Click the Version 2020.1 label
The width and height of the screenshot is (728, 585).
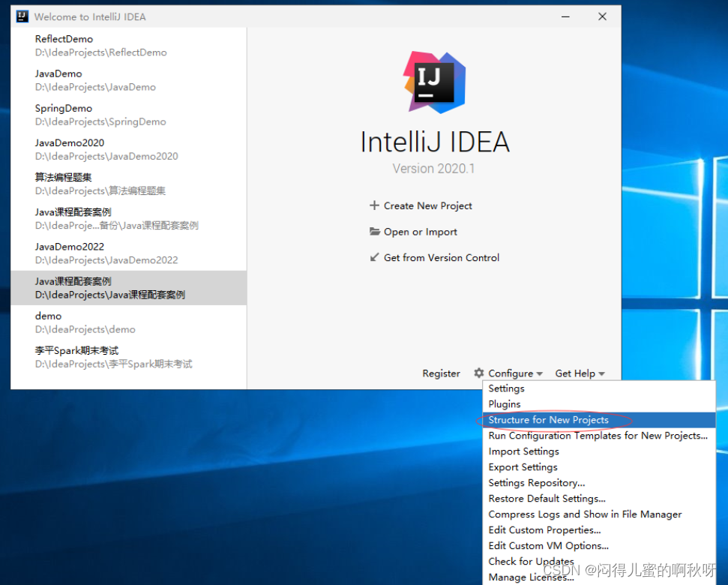(x=433, y=169)
